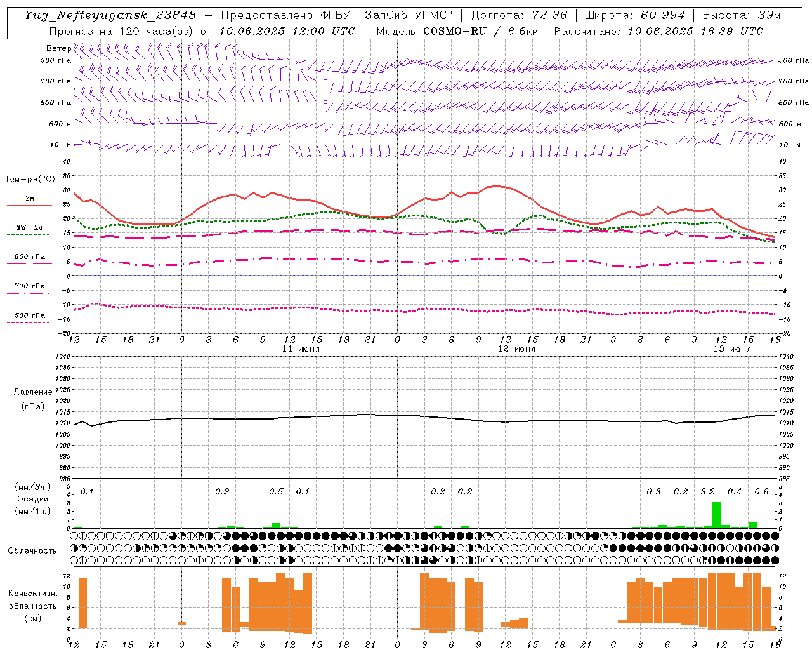Image resolution: width=812 pixels, height=650 pixels.
Task: Click the '700 гПа' temperature legend entry
Action: [x=29, y=286]
